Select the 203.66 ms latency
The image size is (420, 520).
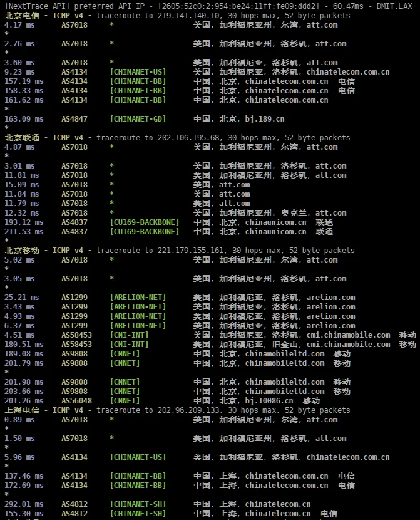24,392
